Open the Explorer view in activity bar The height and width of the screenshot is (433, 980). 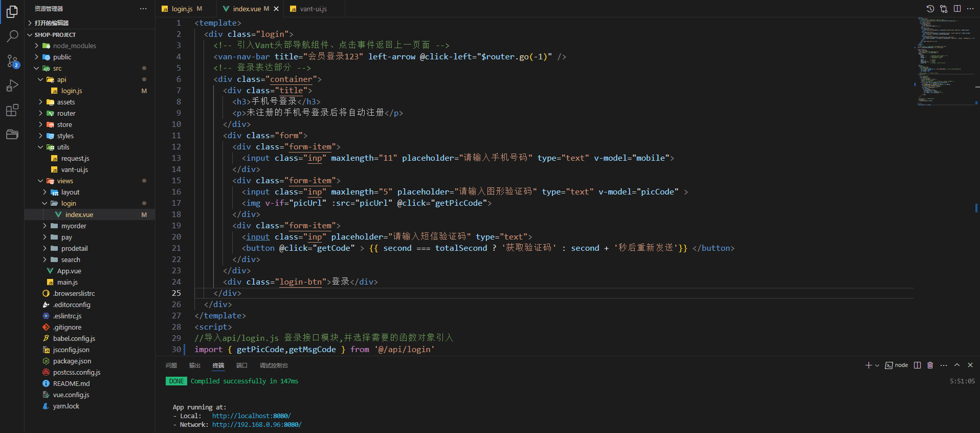[12, 11]
